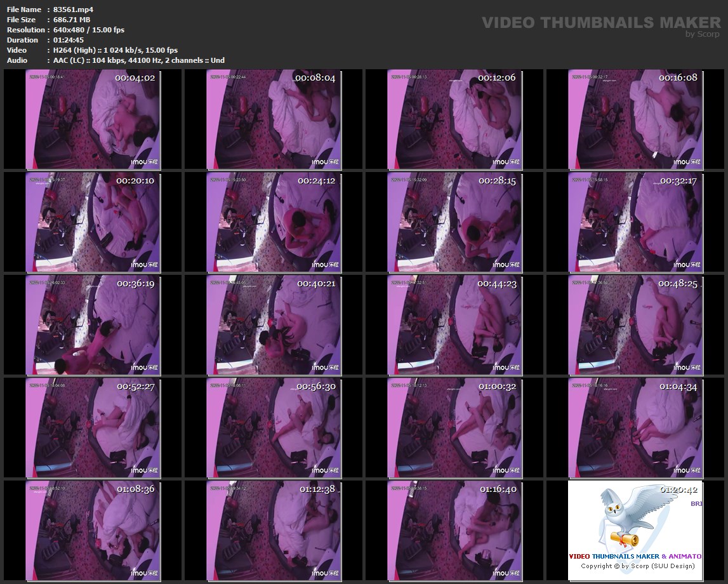Click the thumbnail labeled 01:16:40
This screenshot has height=584, width=728.
coord(454,531)
